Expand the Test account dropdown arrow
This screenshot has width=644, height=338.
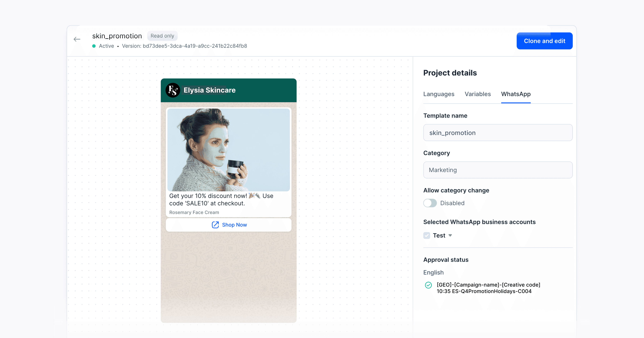click(450, 236)
